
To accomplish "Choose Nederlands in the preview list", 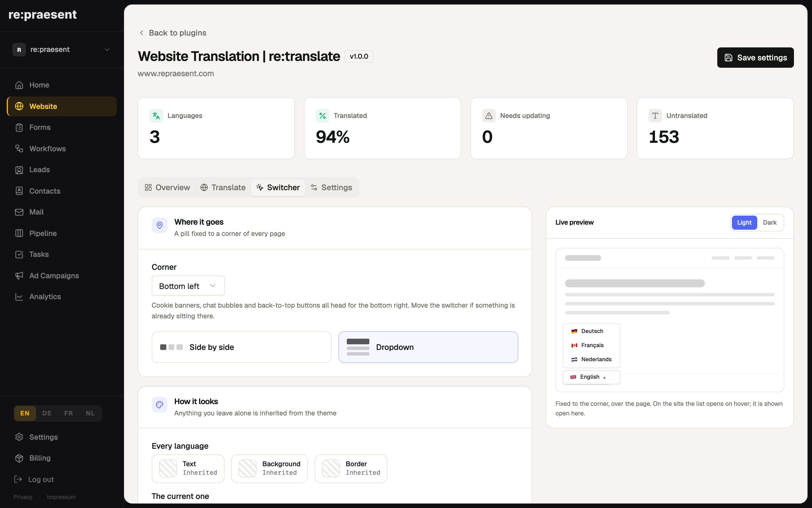I will (x=591, y=359).
